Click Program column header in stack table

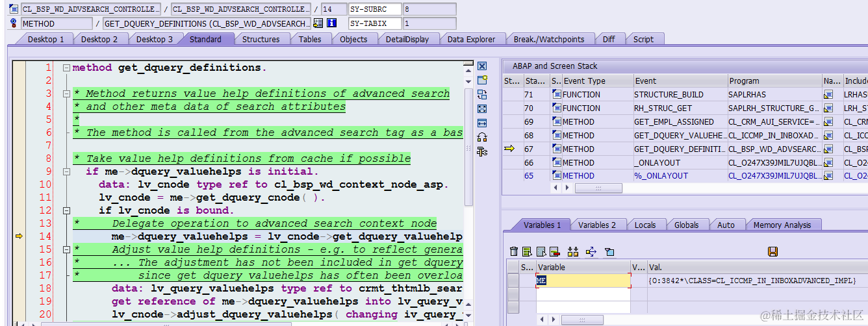click(x=774, y=81)
